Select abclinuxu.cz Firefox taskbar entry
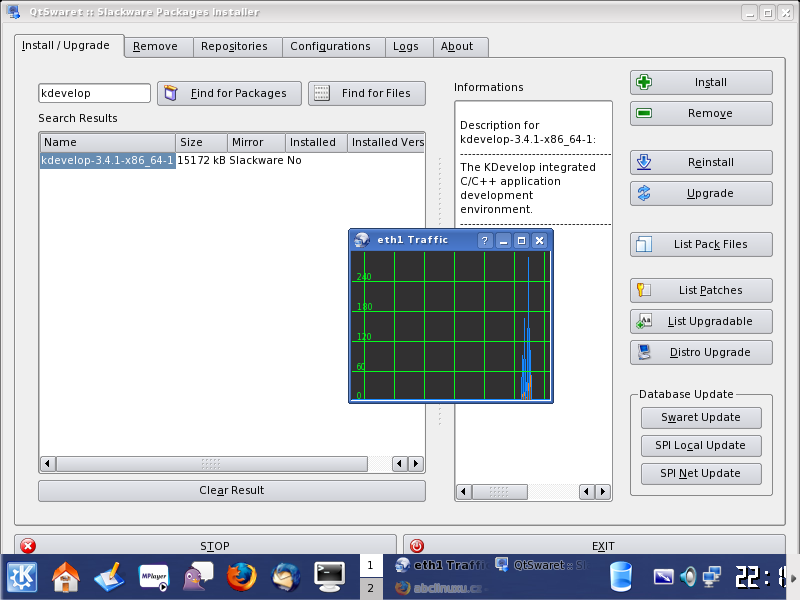This screenshot has width=800, height=600. [x=440, y=588]
